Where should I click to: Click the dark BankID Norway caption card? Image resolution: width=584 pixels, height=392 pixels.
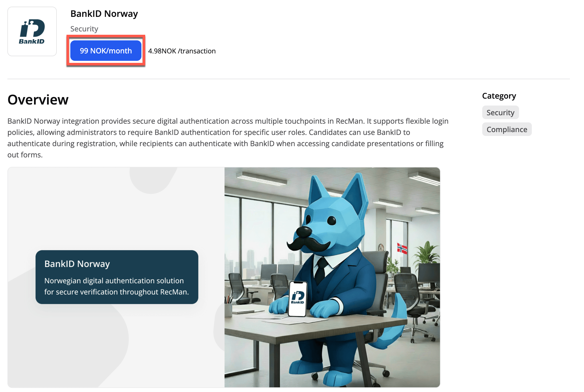click(x=117, y=277)
